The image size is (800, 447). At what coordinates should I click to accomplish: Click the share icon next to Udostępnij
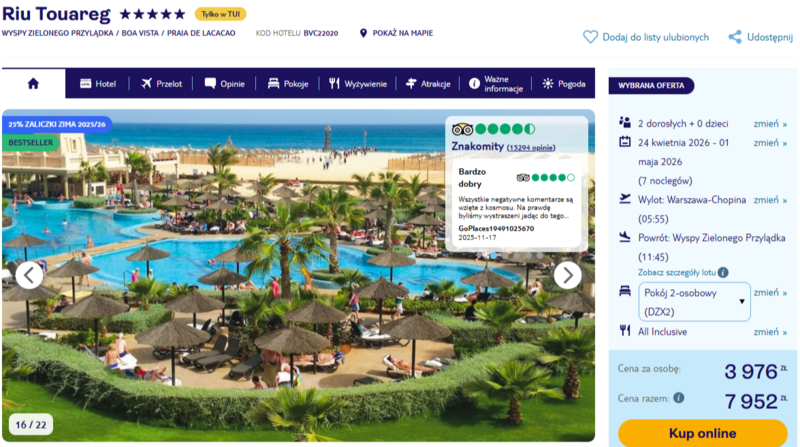735,37
